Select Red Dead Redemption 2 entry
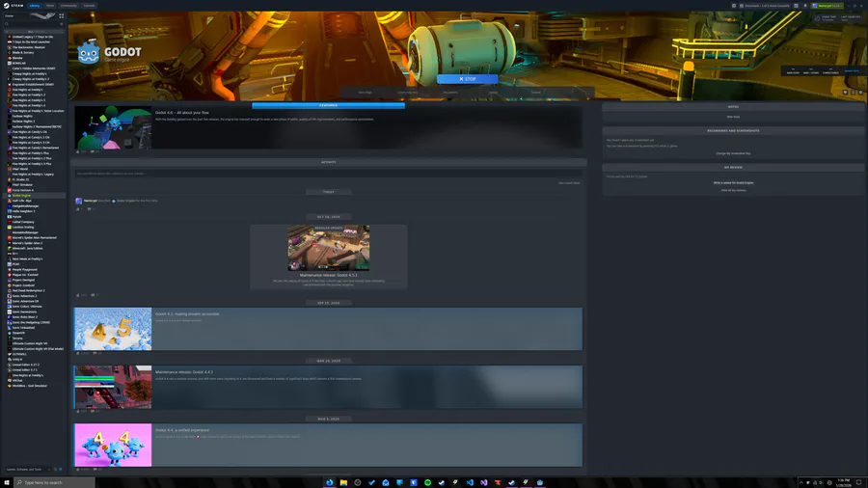 tap(28, 290)
